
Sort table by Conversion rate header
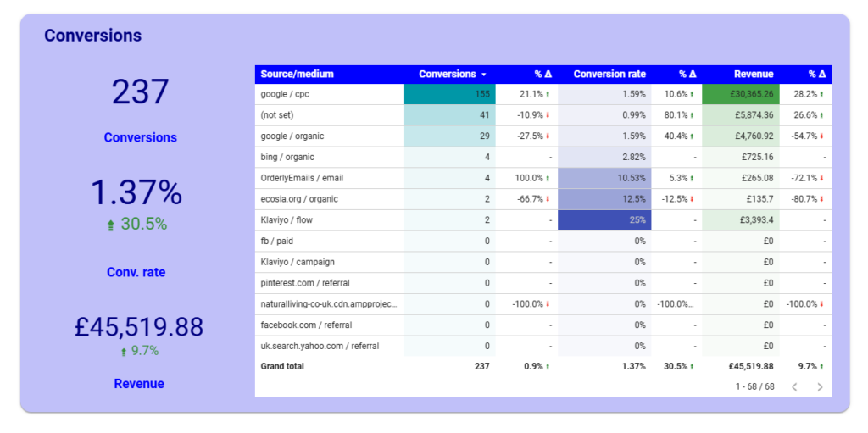(609, 74)
